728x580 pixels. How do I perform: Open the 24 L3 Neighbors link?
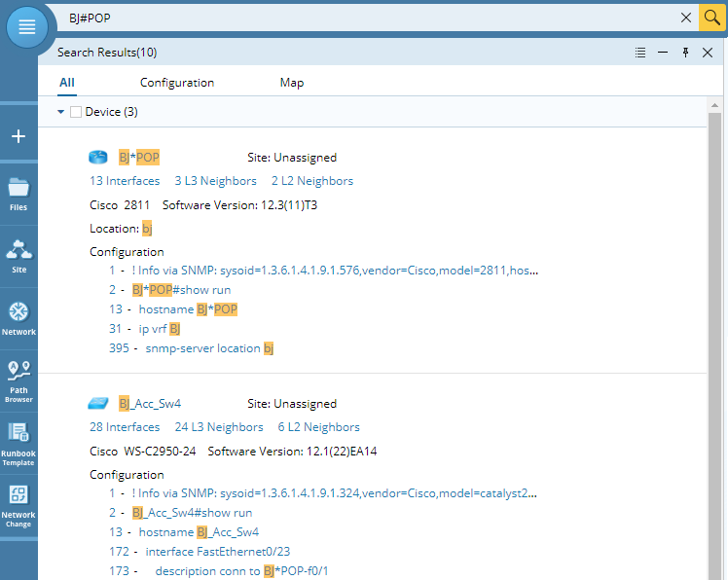click(x=219, y=427)
